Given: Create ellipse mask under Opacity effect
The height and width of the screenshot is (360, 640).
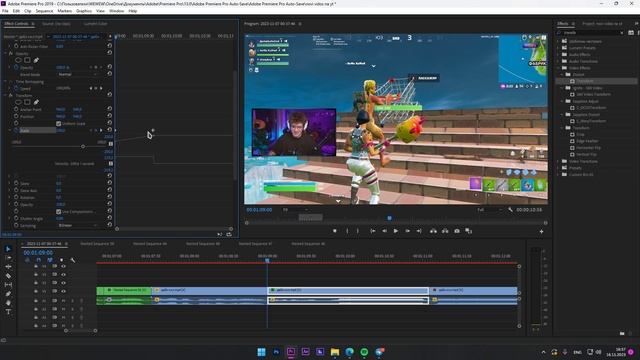Looking at the screenshot, I should click(x=18, y=60).
